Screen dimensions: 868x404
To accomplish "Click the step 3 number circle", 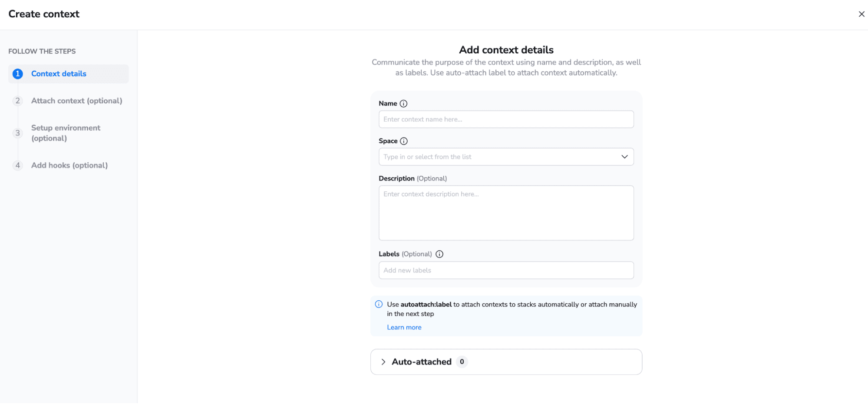I will (x=17, y=133).
